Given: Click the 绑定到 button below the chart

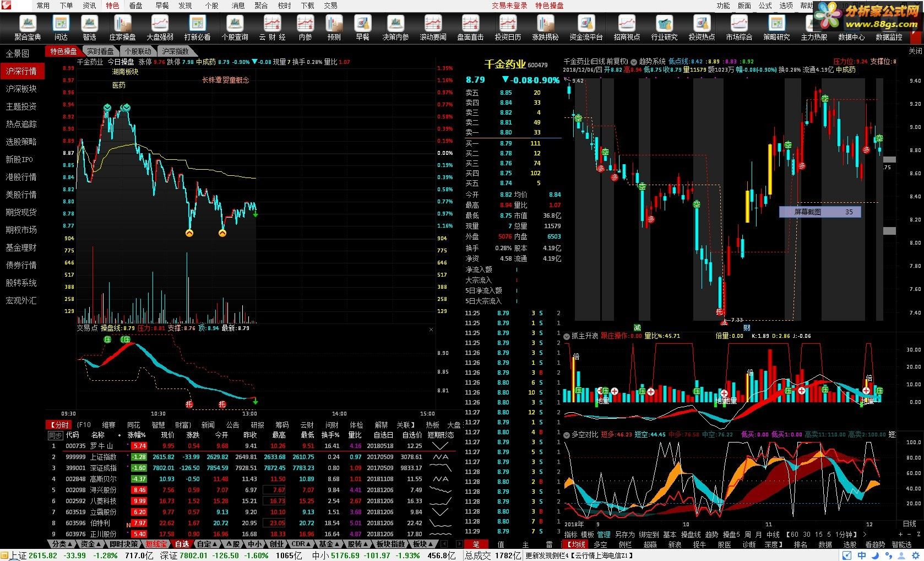Looking at the screenshot, I should pos(649,535).
